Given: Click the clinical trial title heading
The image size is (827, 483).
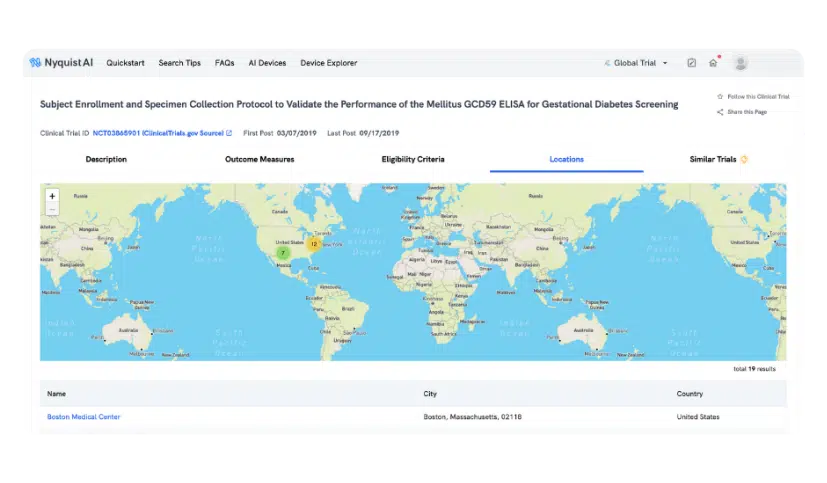Looking at the screenshot, I should point(359,104).
